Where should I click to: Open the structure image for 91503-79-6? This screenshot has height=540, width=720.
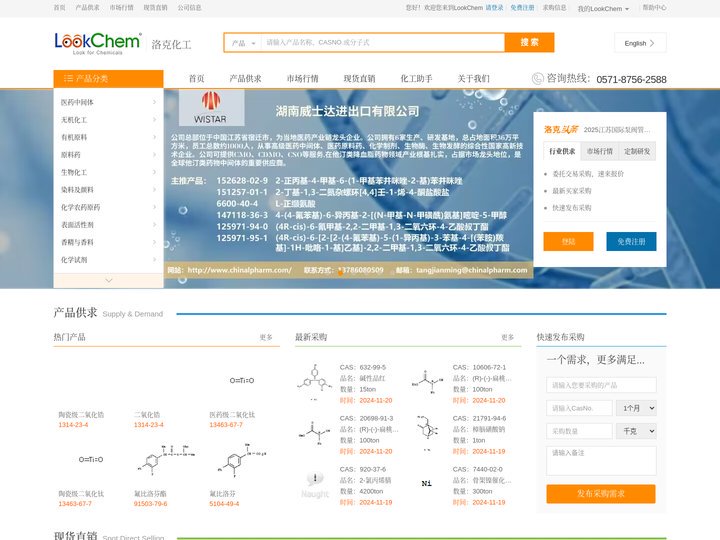[x=166, y=459]
